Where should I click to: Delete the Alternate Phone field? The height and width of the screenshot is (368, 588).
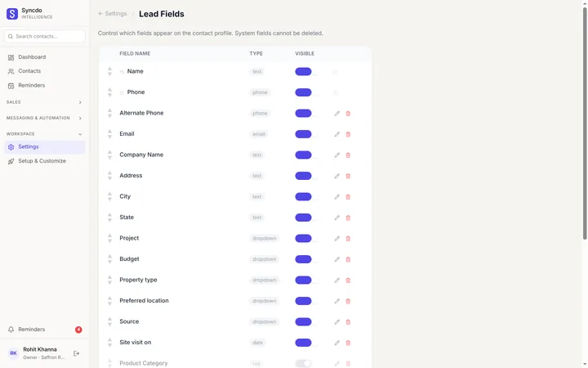click(x=348, y=114)
